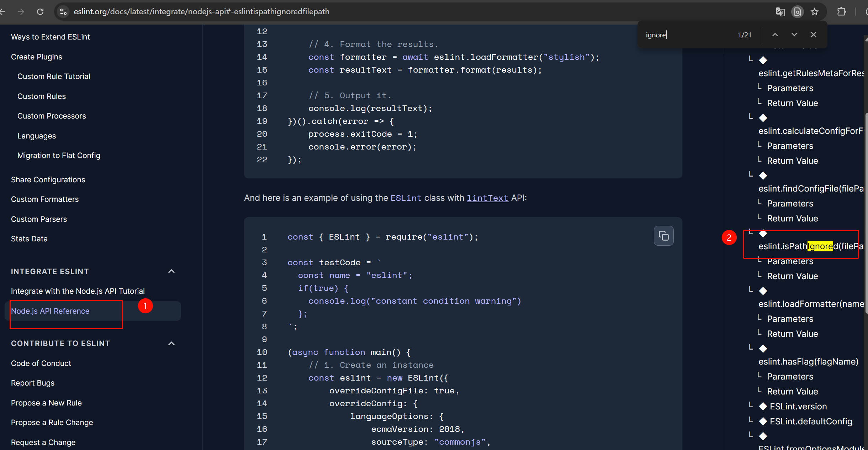This screenshot has width=868, height=450.
Task: Click the ESLint.version contents entry
Action: coord(798,406)
